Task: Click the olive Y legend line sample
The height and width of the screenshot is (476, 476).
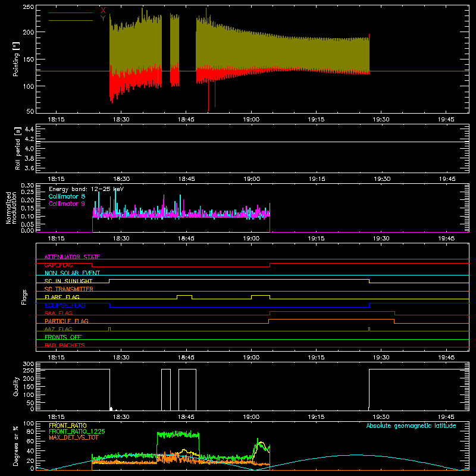Action: click(71, 20)
